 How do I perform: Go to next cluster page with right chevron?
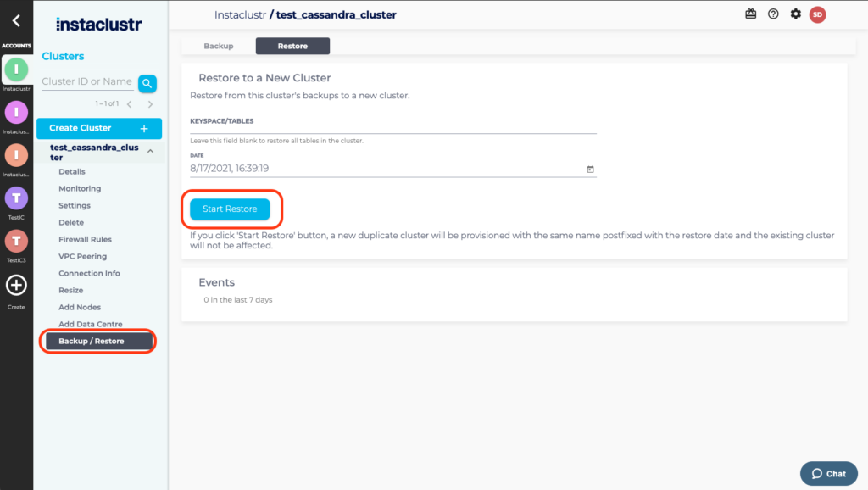pyautogui.click(x=151, y=104)
